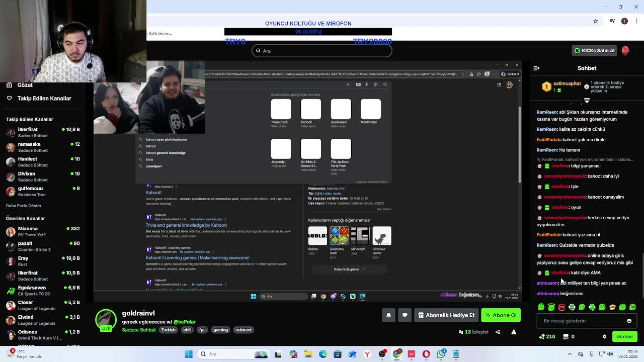Bookmark page with the star icon
This screenshot has height=362, width=644.
coord(596,21)
